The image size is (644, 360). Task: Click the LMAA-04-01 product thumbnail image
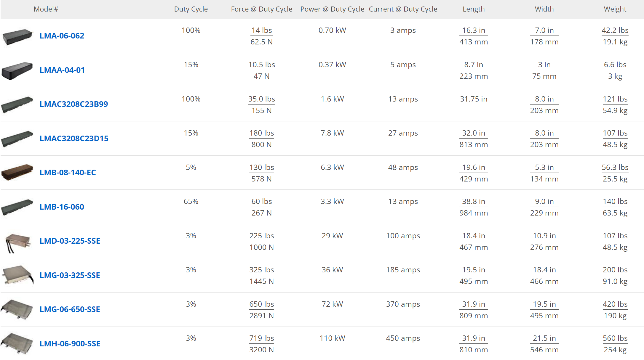[17, 70]
